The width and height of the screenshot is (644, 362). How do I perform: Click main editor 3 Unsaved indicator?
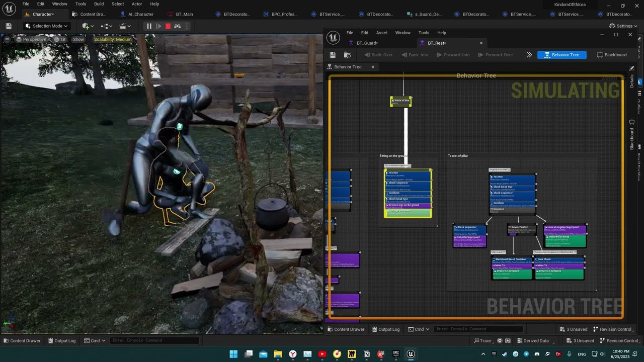click(x=580, y=340)
